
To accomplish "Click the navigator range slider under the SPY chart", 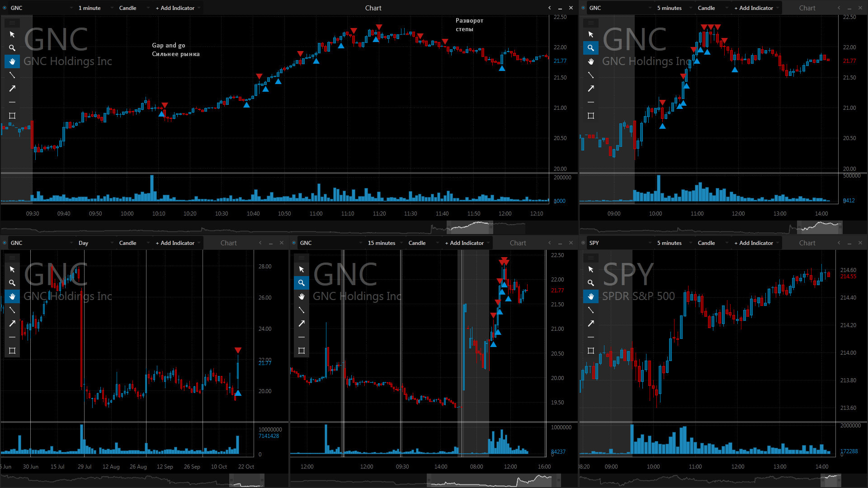I will click(x=831, y=480).
